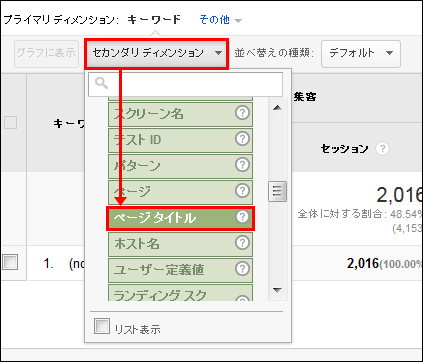The height and width of the screenshot is (362, 423).
Task: Open help icon for スクリーン名
Action: coord(242,113)
